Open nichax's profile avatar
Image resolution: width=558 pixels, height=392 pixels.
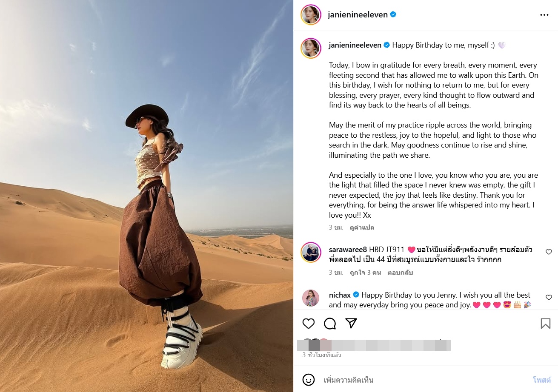[311, 298]
